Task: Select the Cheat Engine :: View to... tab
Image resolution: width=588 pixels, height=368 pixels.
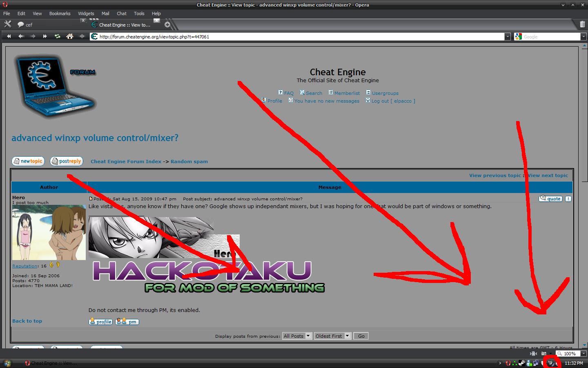Action: (x=125, y=25)
